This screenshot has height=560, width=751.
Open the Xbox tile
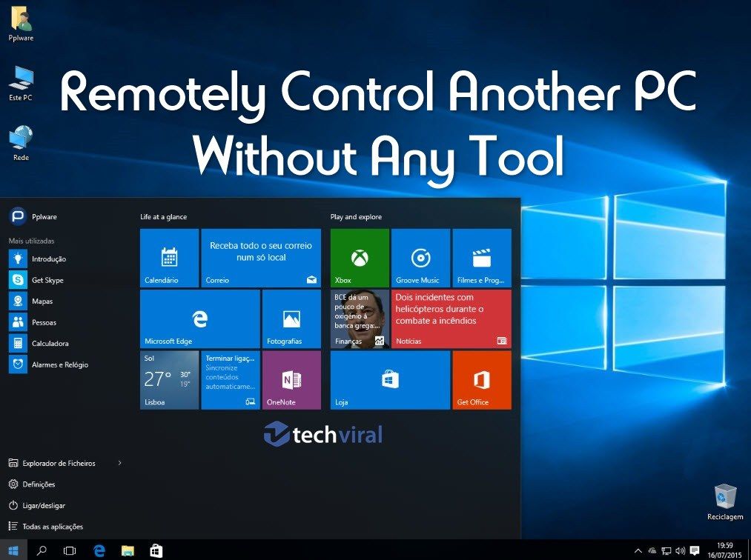pyautogui.click(x=360, y=258)
